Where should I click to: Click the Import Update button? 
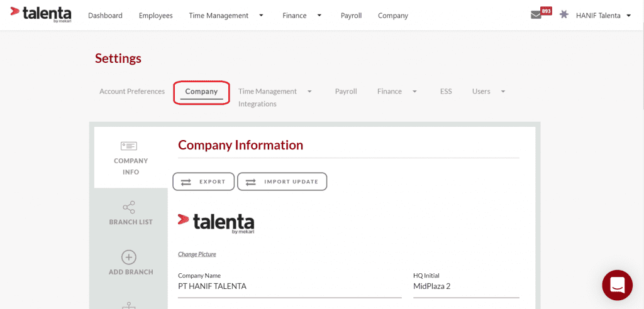(282, 182)
